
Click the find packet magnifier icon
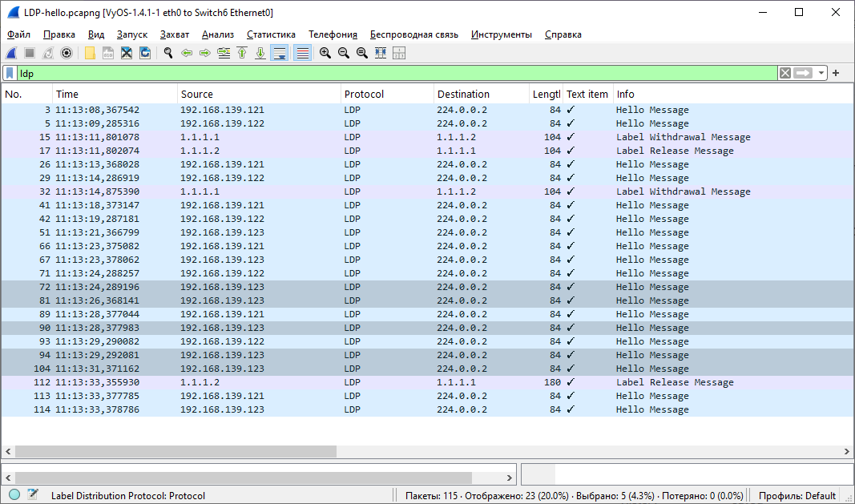point(168,53)
